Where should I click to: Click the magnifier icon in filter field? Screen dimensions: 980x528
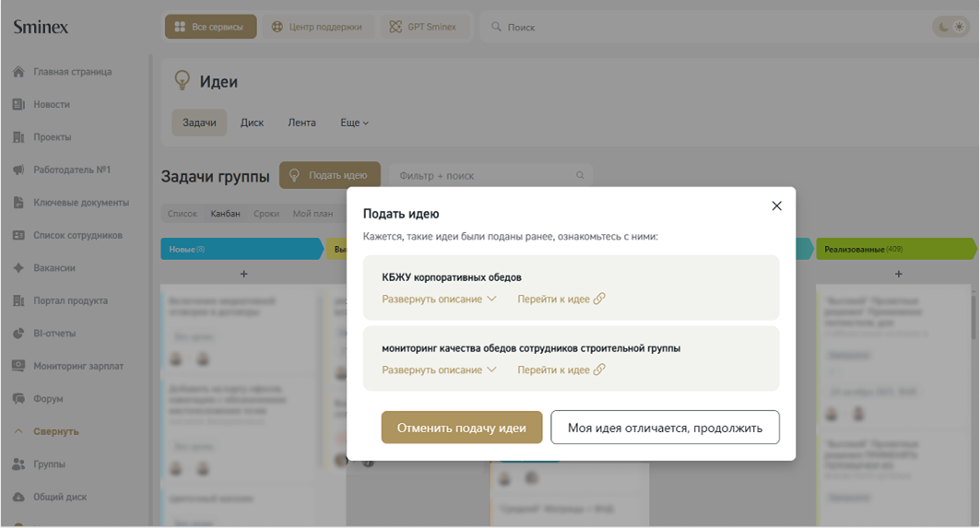click(580, 175)
